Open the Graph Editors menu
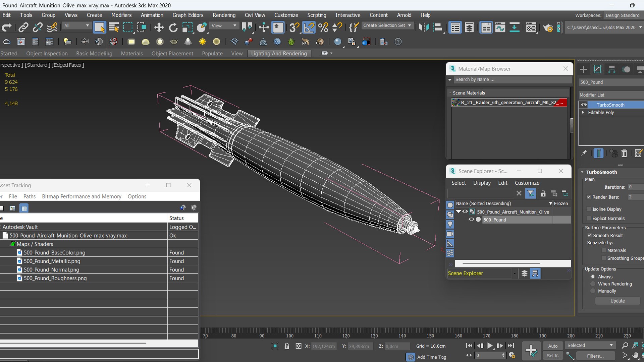644x362 pixels. click(188, 15)
